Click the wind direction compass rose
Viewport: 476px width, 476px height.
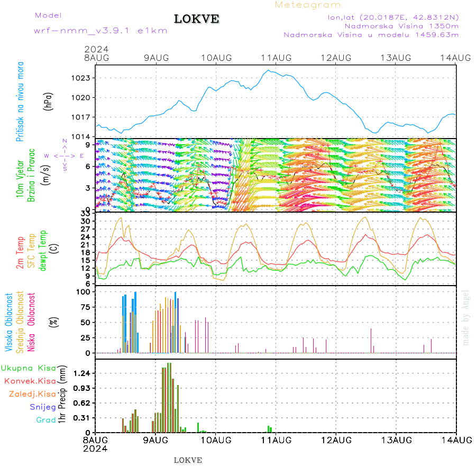coord(65,155)
